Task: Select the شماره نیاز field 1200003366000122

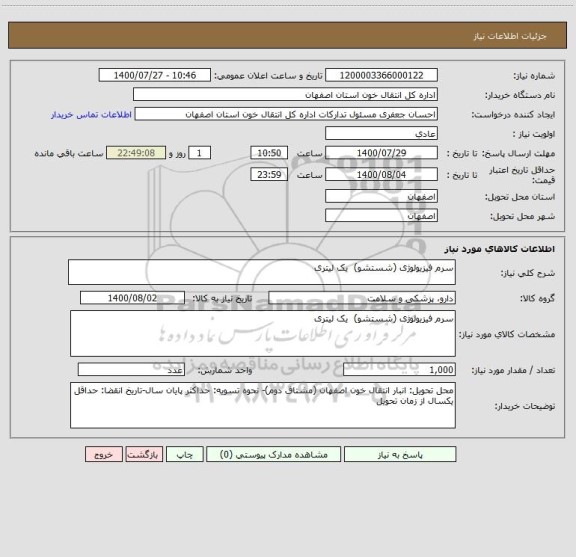Action: 381,75
